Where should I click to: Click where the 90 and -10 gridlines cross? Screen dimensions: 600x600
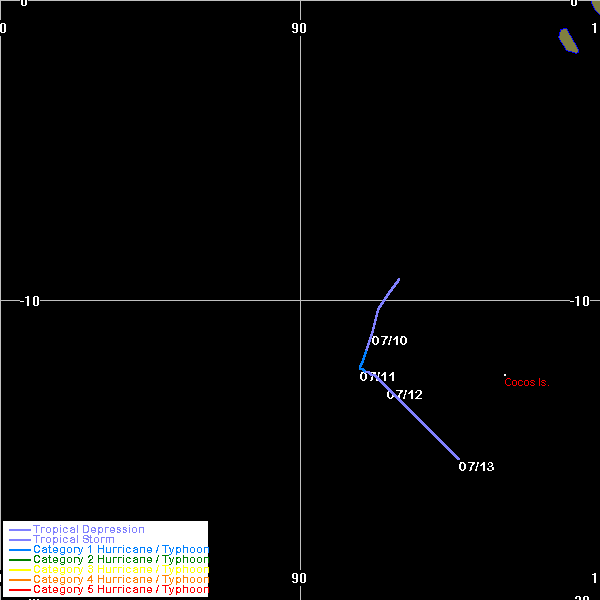click(x=300, y=299)
